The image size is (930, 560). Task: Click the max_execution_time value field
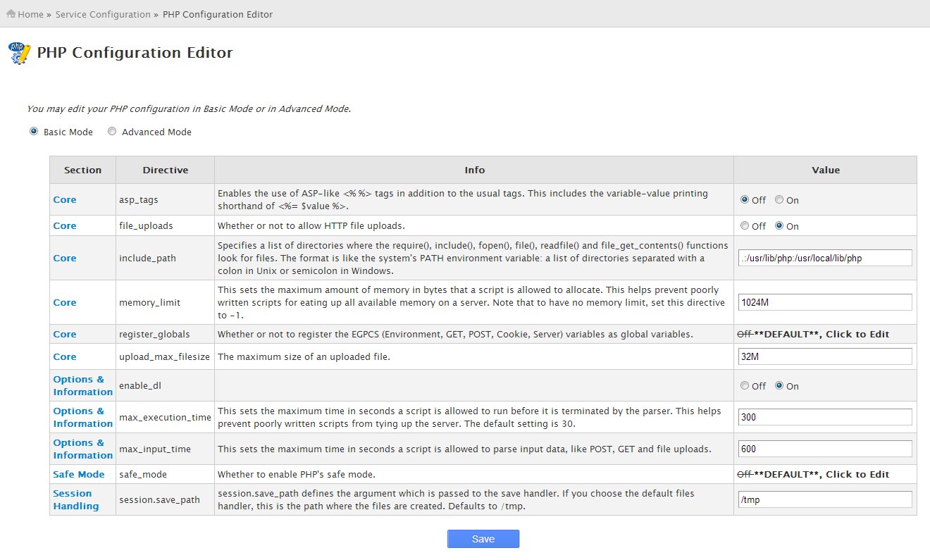pyautogui.click(x=825, y=417)
